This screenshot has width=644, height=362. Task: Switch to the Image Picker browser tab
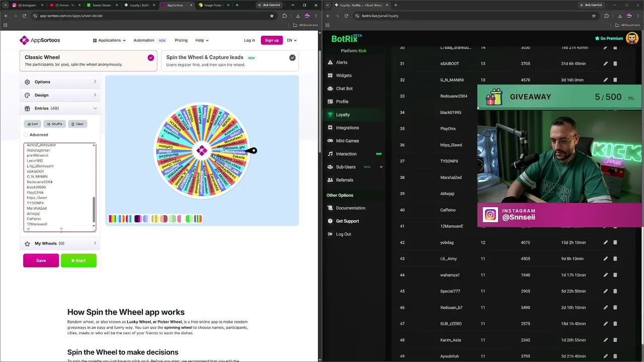[x=213, y=5]
